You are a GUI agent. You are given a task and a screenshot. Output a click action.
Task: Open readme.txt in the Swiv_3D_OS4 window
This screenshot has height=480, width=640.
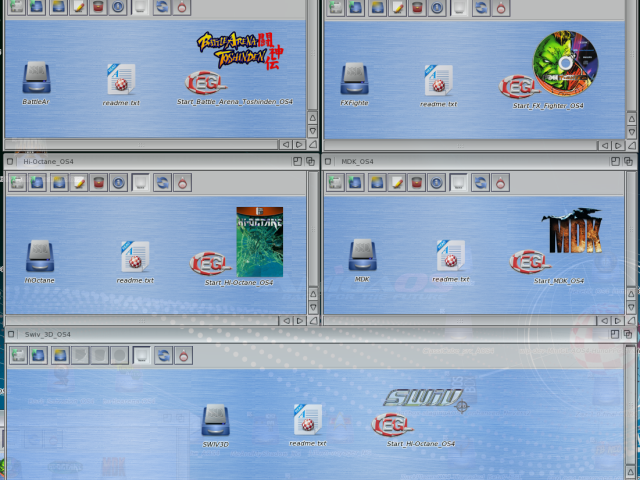(x=308, y=420)
